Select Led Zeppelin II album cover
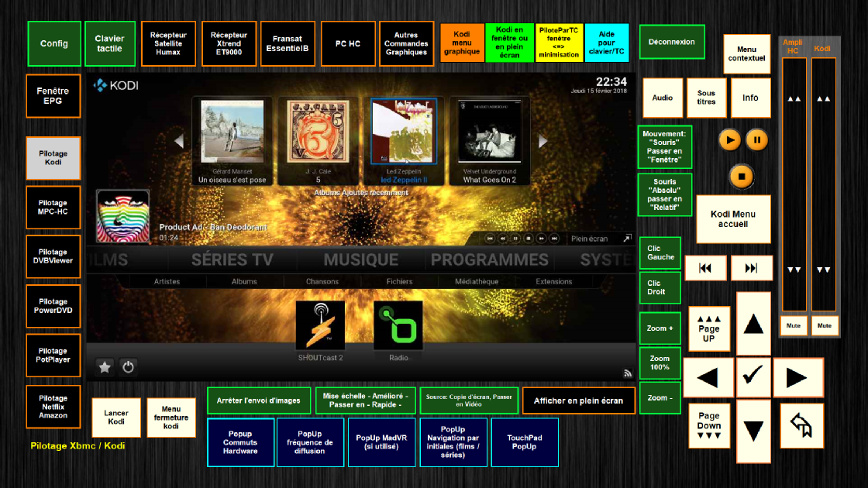Viewport: 868px width, 488px height. pyautogui.click(x=404, y=132)
